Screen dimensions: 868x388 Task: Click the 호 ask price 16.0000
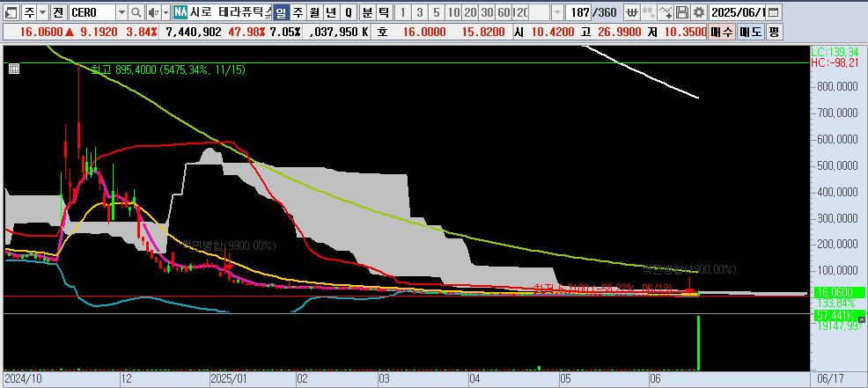pyautogui.click(x=424, y=32)
